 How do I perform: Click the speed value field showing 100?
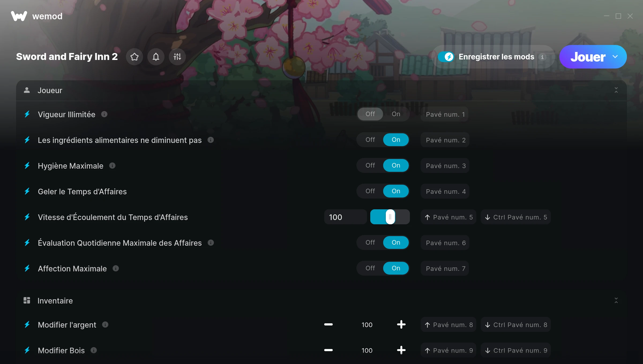[x=345, y=217]
